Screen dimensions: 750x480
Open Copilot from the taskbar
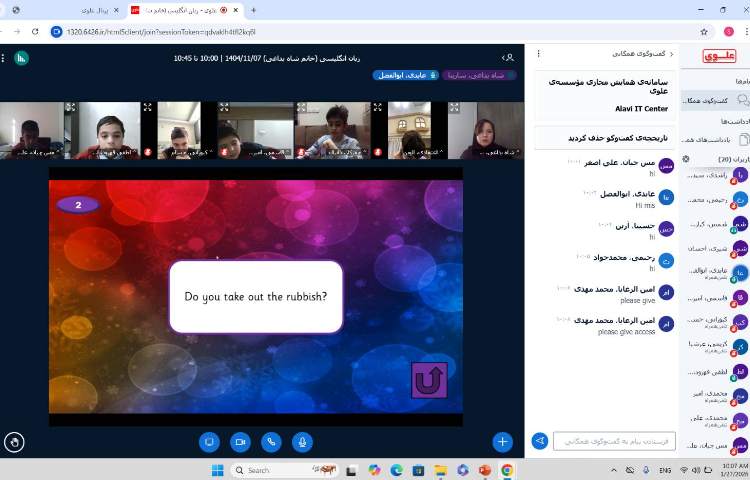pyautogui.click(x=374, y=470)
